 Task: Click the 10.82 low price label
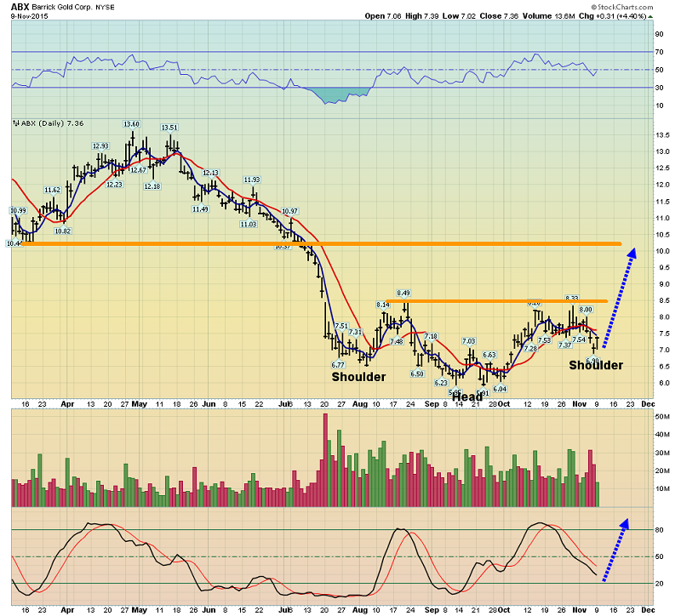[62, 231]
